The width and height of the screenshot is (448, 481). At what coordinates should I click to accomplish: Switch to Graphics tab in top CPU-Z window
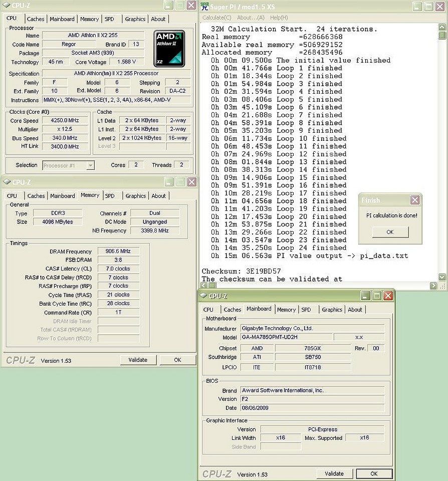coord(135,19)
